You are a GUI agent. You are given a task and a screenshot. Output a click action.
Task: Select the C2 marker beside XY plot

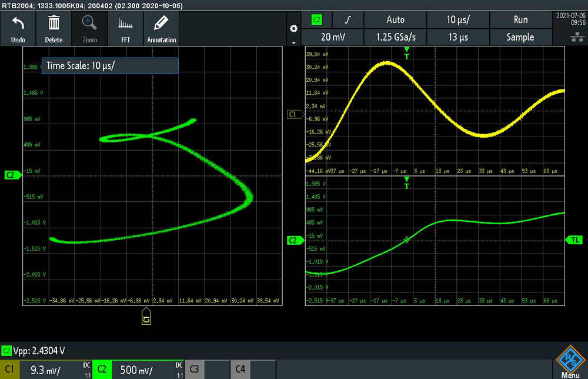click(x=12, y=175)
